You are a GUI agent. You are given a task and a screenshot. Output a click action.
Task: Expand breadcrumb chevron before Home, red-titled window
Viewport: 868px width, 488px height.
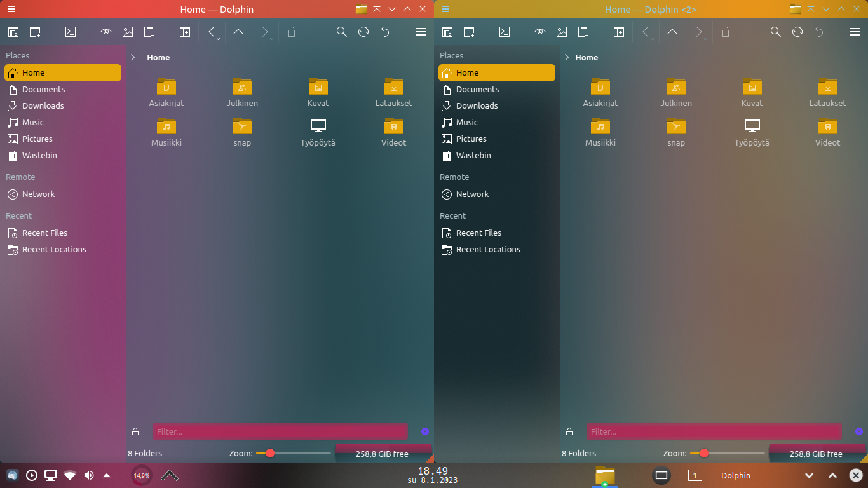(133, 57)
